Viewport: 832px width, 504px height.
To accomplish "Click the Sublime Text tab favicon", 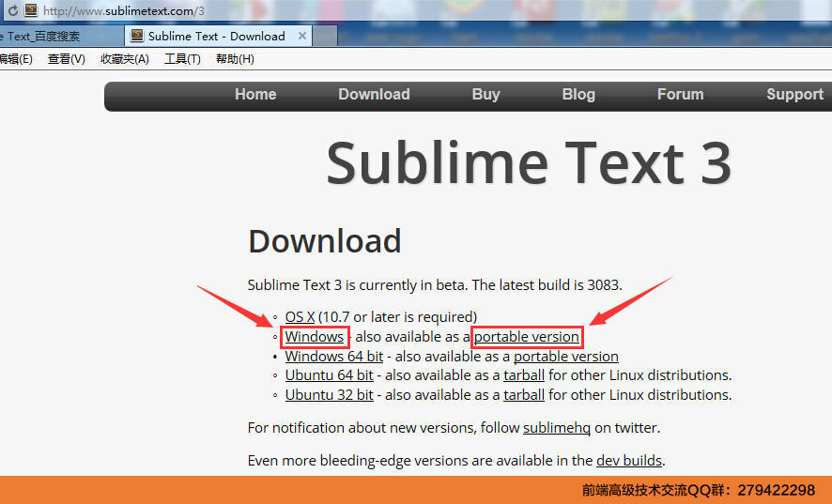I will pos(137,36).
